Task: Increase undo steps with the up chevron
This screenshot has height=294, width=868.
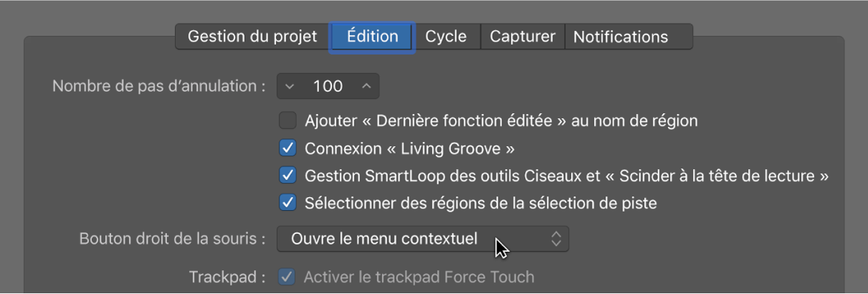Action: (x=367, y=86)
